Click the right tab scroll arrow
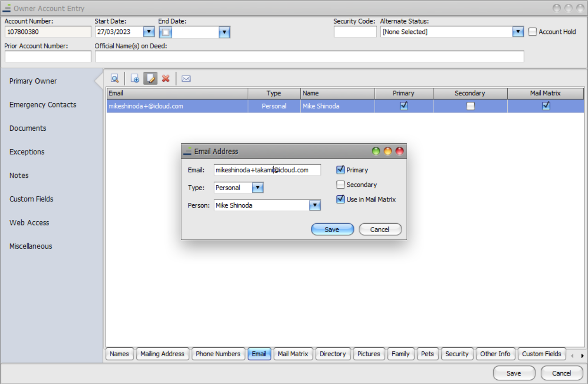 point(582,355)
